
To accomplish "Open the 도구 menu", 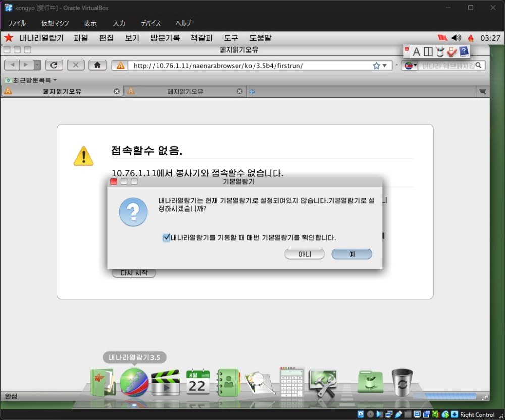I will 231,38.
